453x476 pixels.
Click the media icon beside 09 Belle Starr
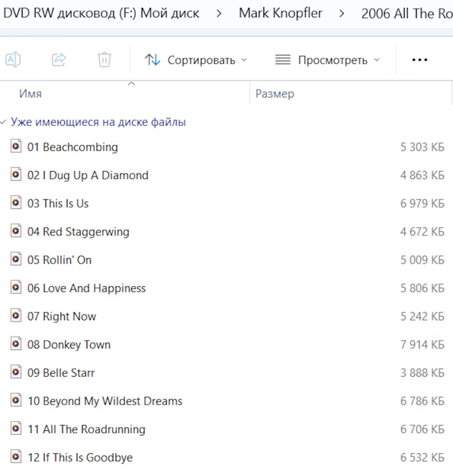[16, 372]
